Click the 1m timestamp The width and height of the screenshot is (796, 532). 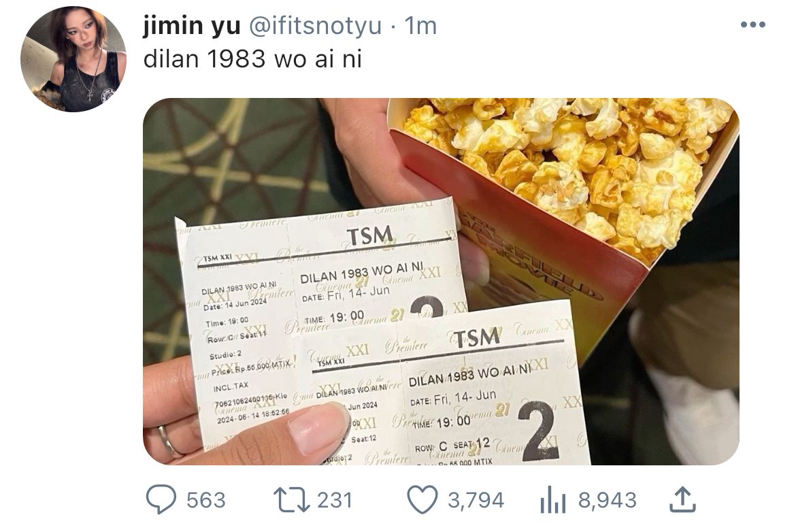point(421,26)
